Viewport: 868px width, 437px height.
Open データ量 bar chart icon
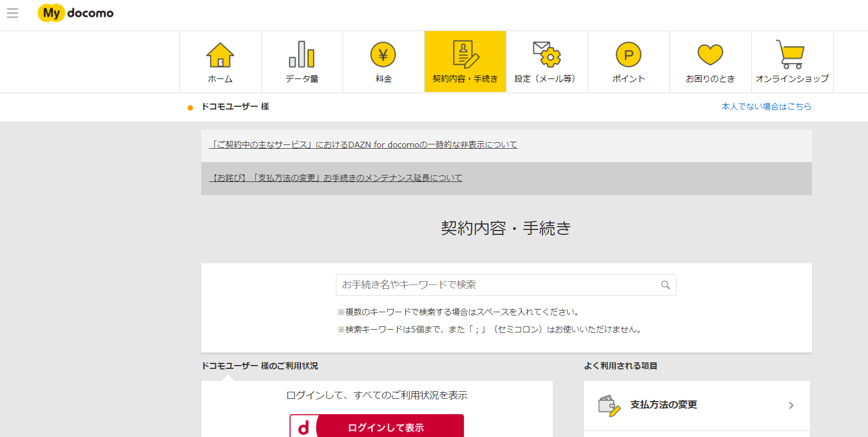[302, 54]
